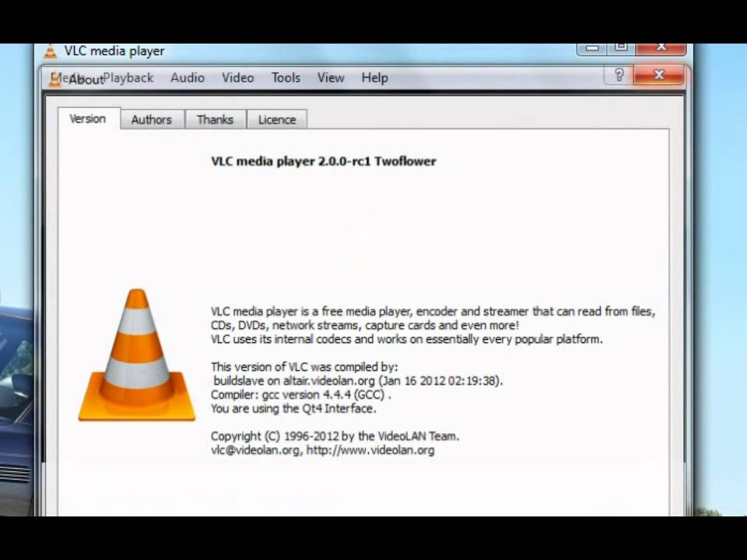Viewport: 747px width, 560px height.
Task: Click the vlc@videolan.org email text
Action: click(x=255, y=450)
